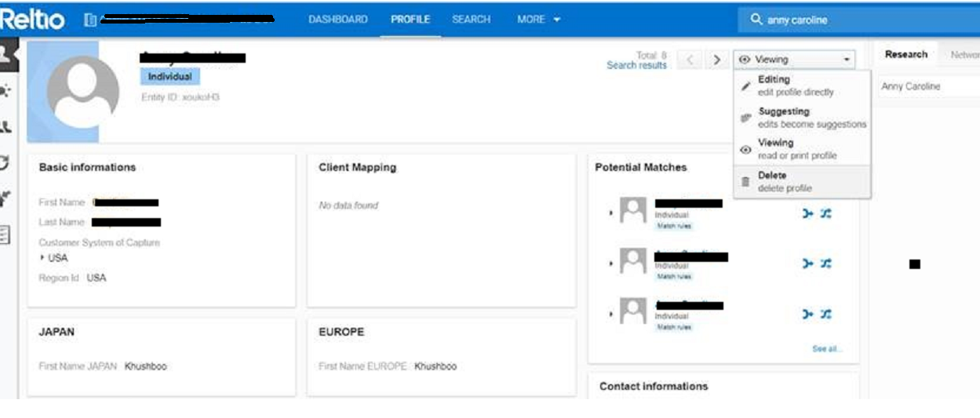
Task: Click the Contact informations heading
Action: pyautogui.click(x=654, y=386)
